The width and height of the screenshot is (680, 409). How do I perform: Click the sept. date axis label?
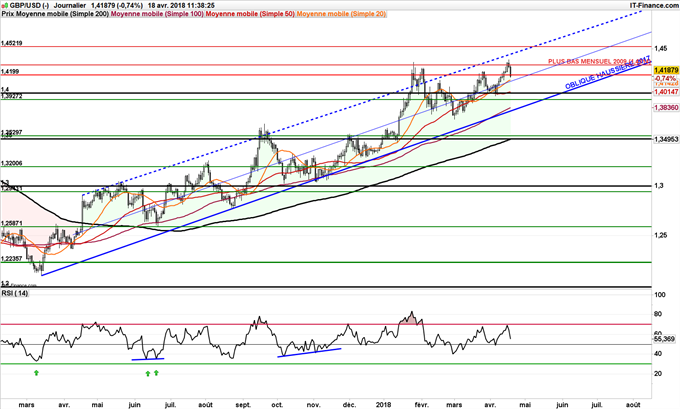point(243,405)
